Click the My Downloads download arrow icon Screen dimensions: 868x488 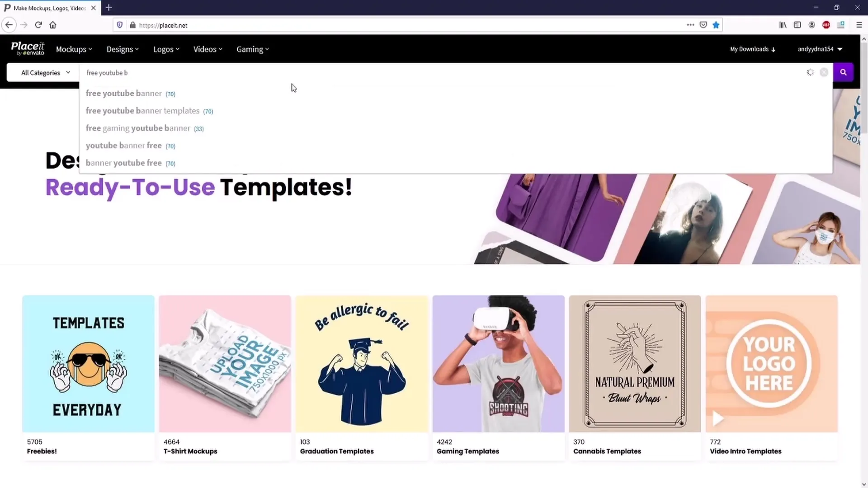pos(773,49)
